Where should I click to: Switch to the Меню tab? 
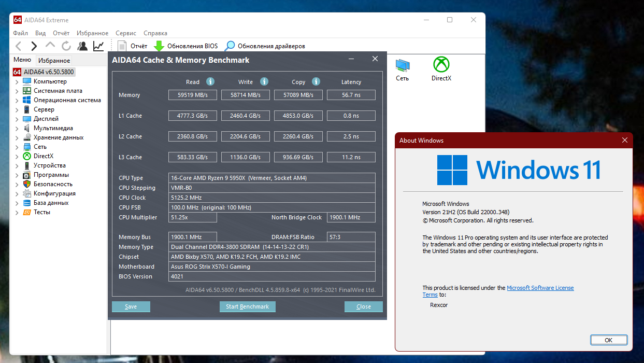coord(22,60)
